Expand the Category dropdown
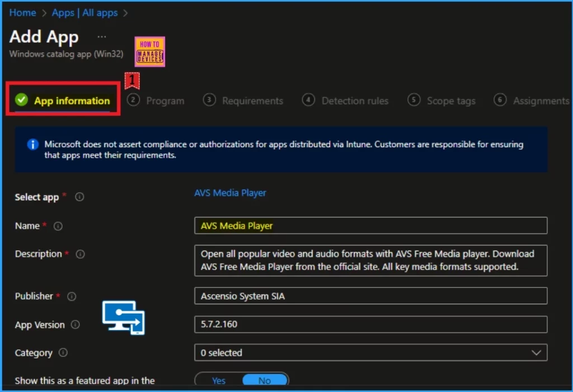The height and width of the screenshot is (392, 573). click(x=369, y=353)
